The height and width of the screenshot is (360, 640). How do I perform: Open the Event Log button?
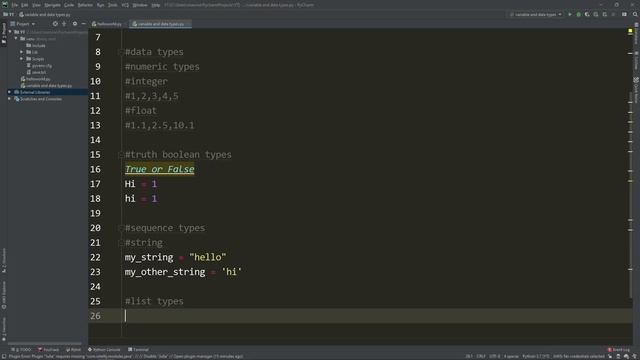pyautogui.click(x=619, y=349)
